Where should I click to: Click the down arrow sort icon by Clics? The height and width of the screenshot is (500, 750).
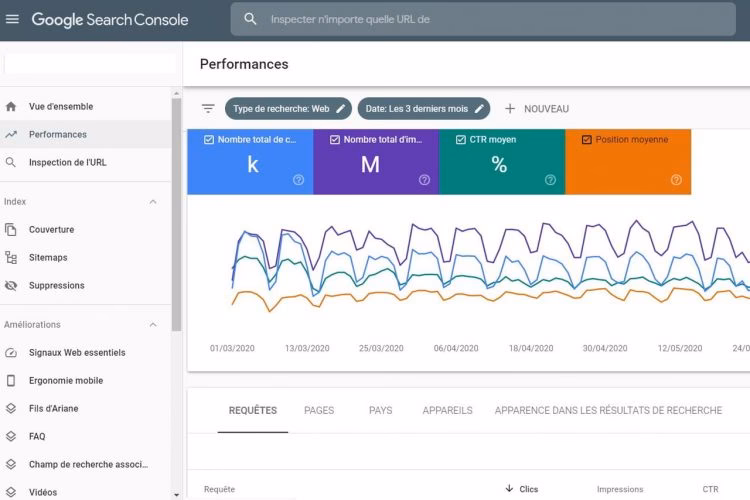pos(509,489)
